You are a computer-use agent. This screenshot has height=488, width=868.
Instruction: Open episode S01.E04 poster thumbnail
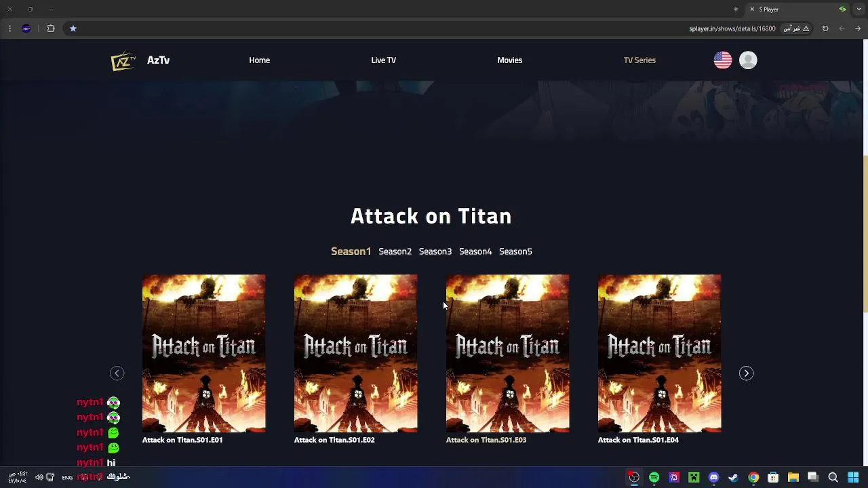[659, 353]
